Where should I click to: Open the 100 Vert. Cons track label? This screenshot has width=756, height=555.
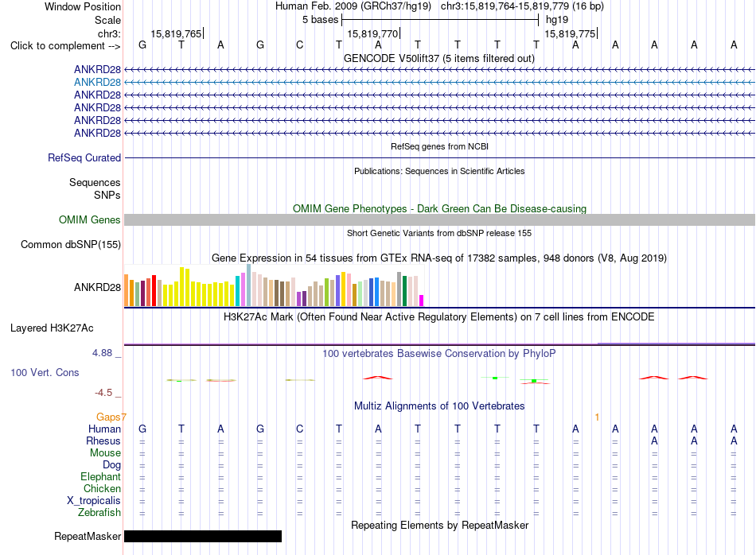pos(45,372)
